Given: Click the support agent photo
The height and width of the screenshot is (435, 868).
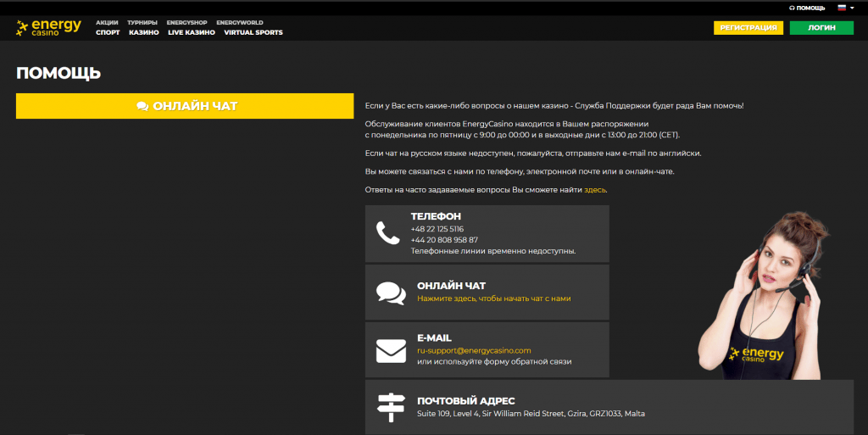Looking at the screenshot, I should [764, 295].
